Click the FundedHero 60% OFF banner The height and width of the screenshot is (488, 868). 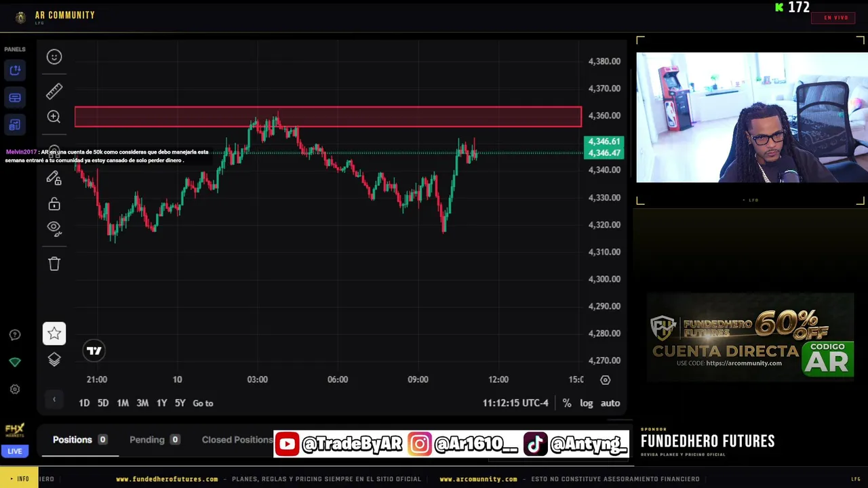point(751,338)
